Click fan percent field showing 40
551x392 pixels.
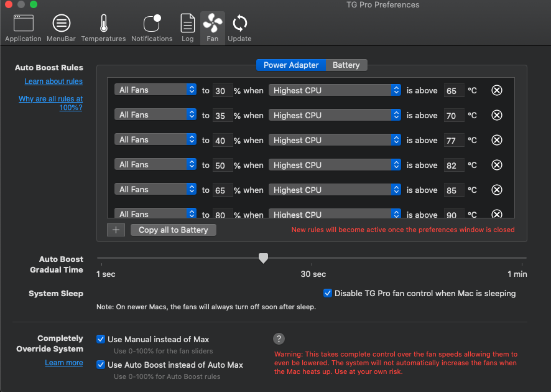pos(223,141)
